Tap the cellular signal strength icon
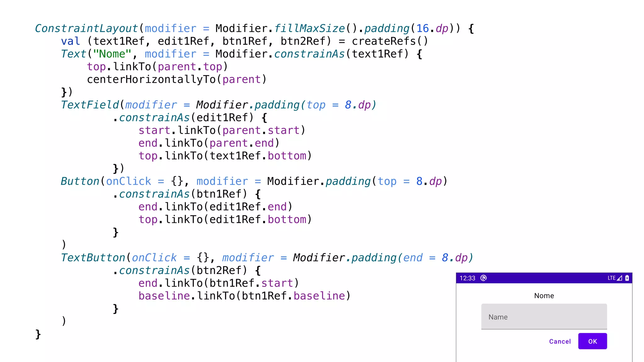 click(x=619, y=278)
